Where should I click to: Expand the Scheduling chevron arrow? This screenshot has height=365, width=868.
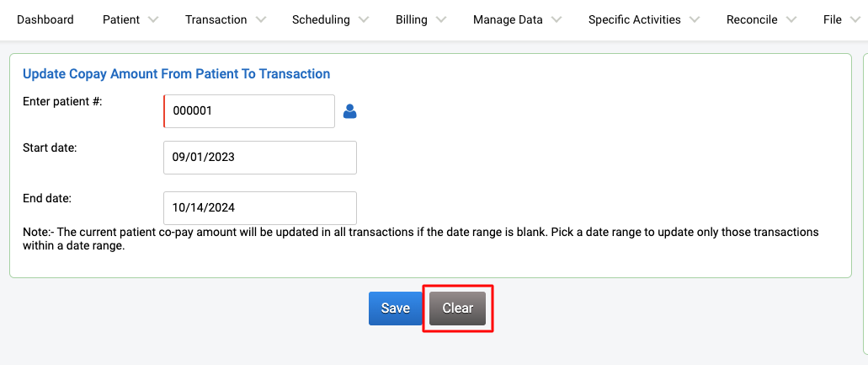coord(364,20)
